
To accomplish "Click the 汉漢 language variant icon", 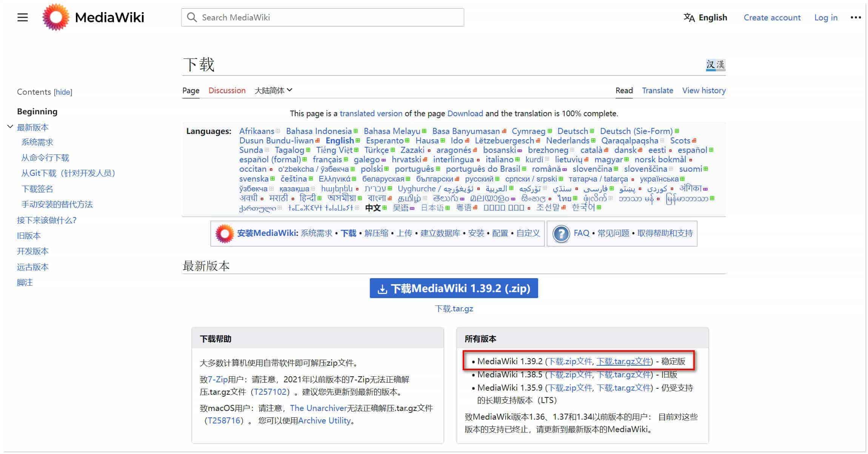I will point(716,65).
